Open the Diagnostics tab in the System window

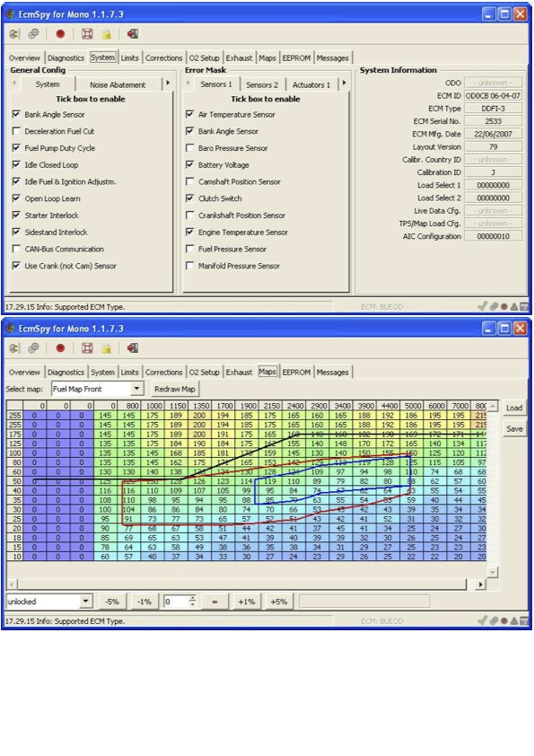66,57
